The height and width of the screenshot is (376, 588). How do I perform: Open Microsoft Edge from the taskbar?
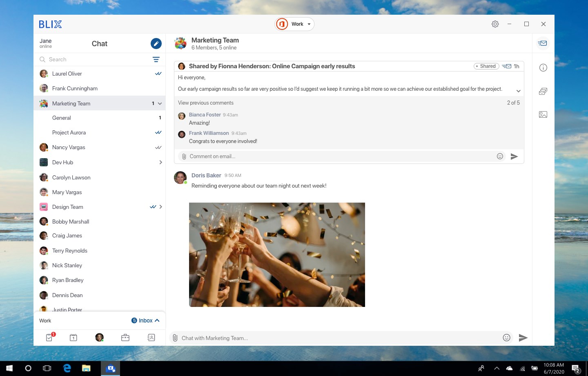coord(67,368)
